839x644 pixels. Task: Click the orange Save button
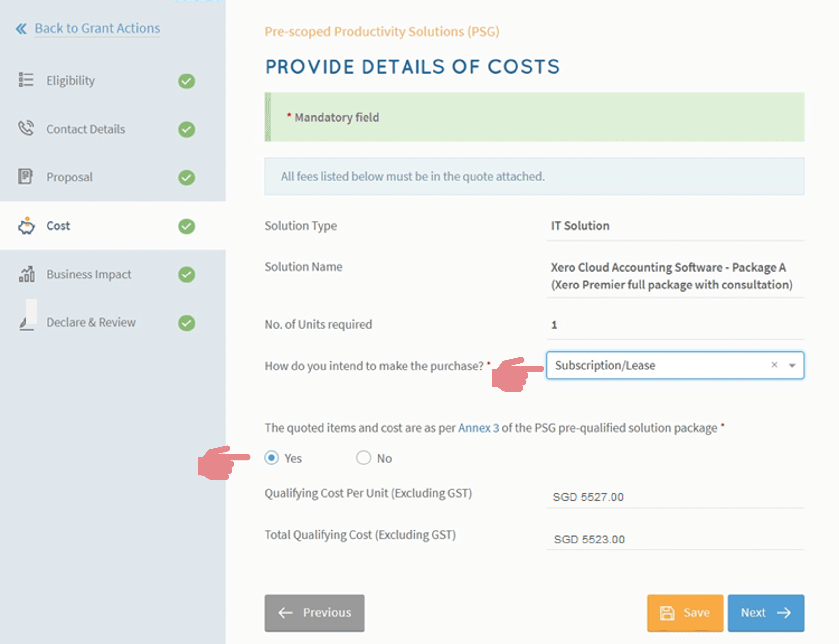point(685,612)
